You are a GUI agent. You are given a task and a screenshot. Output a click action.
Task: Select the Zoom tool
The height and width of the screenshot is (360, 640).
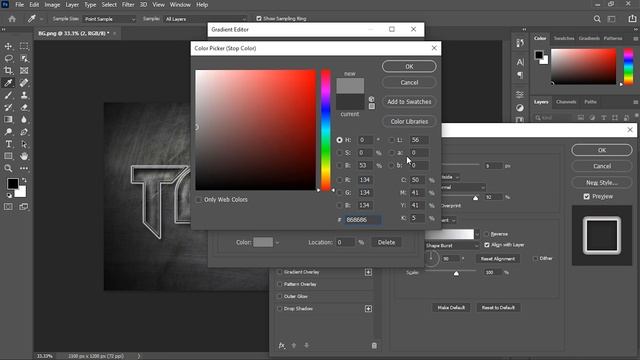click(x=8, y=168)
